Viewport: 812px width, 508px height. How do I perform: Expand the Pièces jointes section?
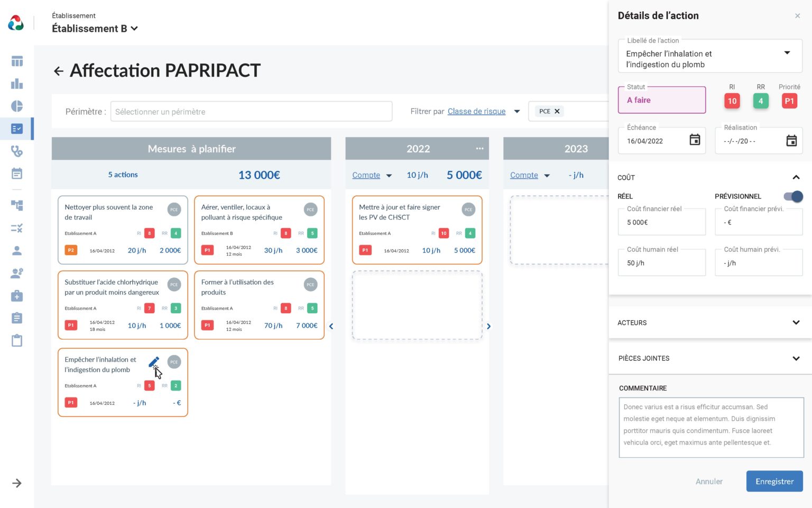coord(796,358)
